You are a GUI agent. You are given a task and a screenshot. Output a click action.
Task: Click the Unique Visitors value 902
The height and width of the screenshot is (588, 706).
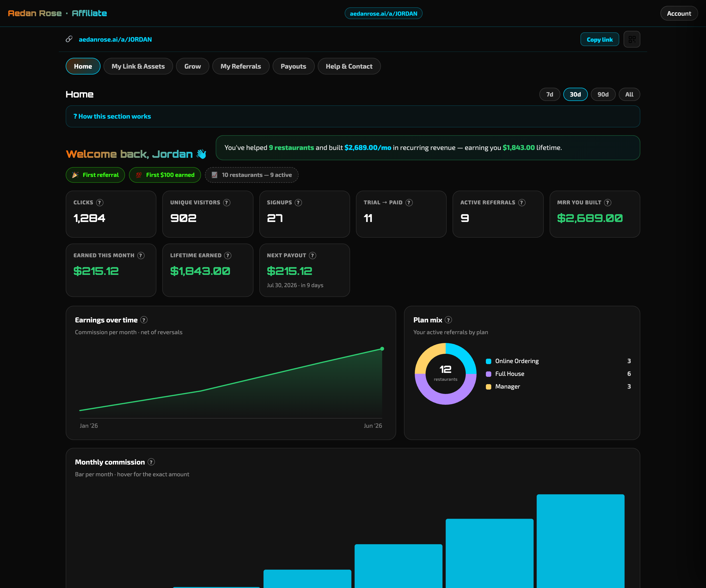point(183,218)
